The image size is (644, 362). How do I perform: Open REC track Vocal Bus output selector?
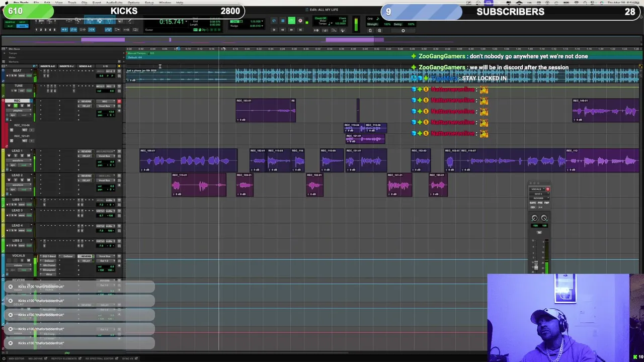pos(106,106)
